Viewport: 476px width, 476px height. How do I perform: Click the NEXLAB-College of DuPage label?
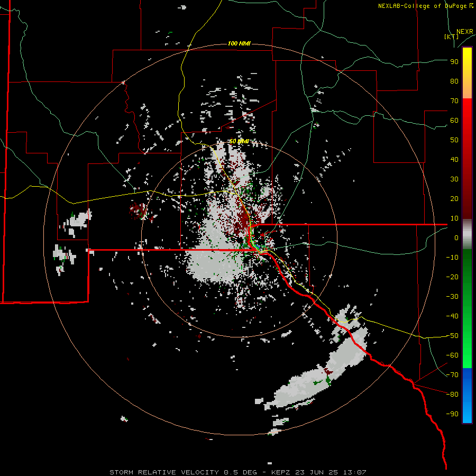click(426, 6)
